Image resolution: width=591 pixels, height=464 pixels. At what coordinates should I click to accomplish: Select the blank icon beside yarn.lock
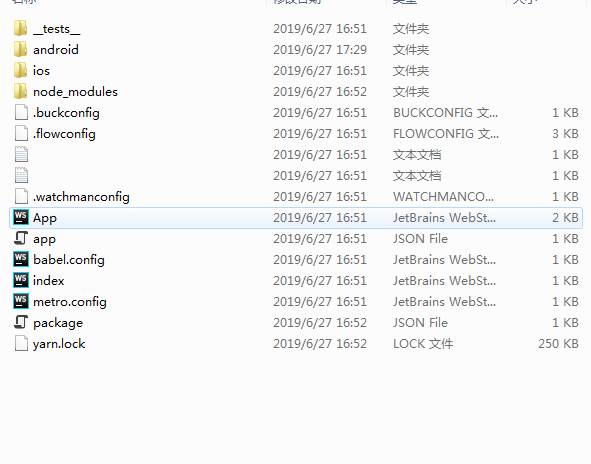(x=21, y=343)
